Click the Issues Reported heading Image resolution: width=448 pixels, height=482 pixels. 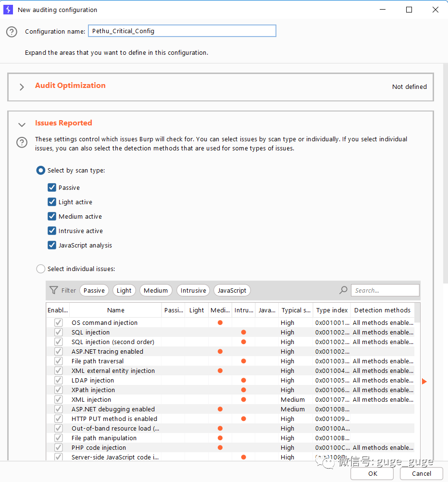click(x=63, y=123)
